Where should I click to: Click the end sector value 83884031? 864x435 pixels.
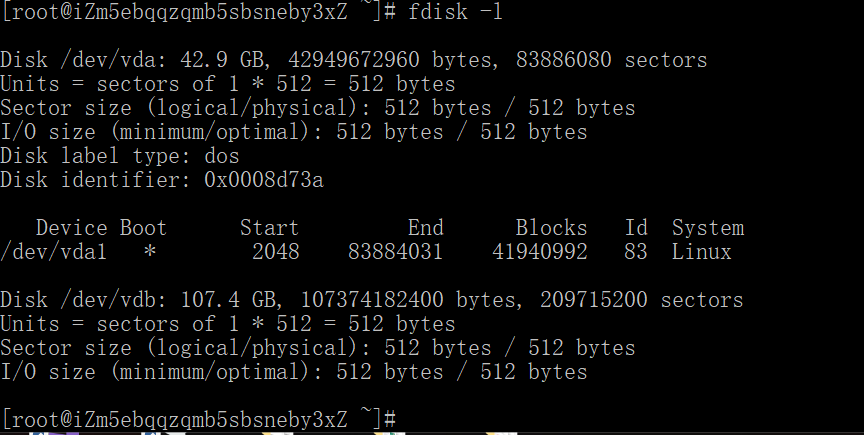coord(395,252)
